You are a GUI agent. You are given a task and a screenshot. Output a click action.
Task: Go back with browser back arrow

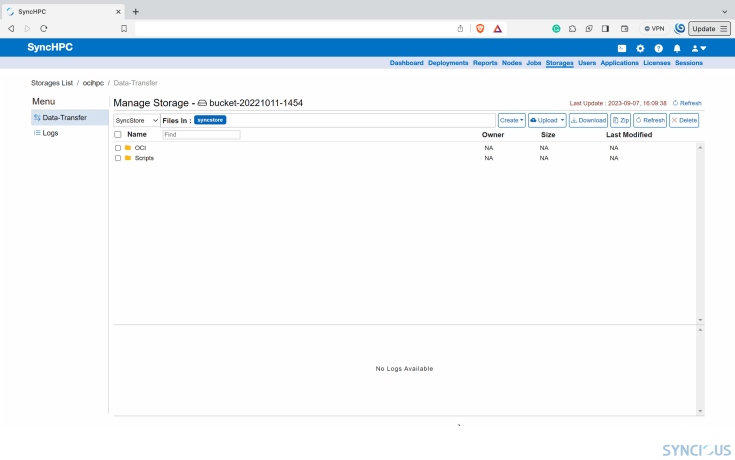pyautogui.click(x=11, y=29)
